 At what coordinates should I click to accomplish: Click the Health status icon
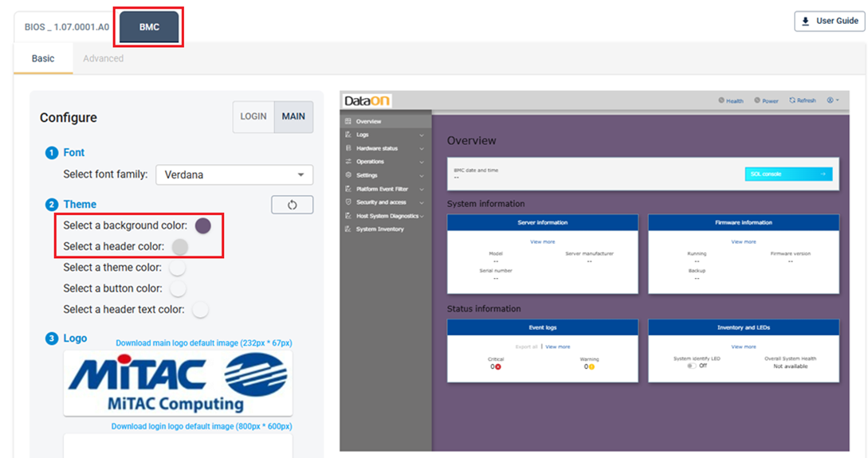(x=721, y=100)
